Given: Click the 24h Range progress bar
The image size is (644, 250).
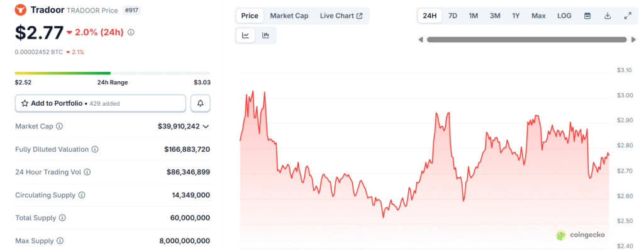Looking at the screenshot, I should click(x=113, y=73).
